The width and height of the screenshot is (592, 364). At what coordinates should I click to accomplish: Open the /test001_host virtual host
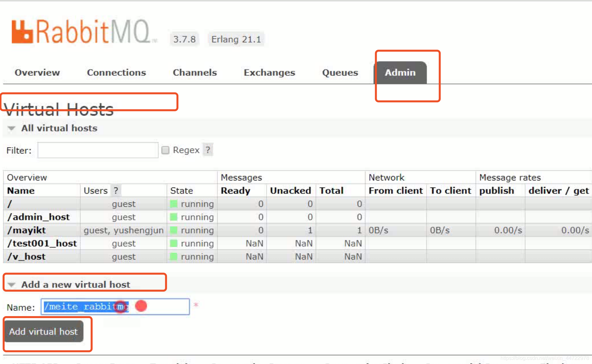(42, 244)
